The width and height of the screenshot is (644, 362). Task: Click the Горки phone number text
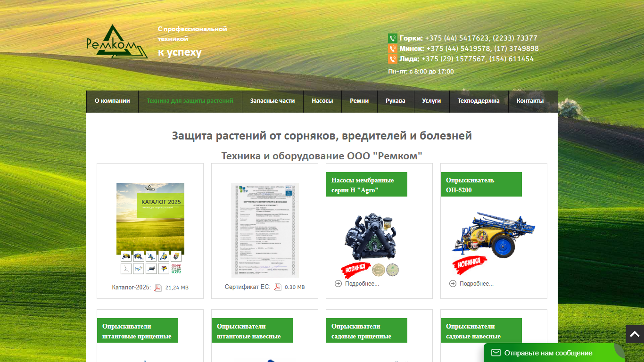point(481,38)
